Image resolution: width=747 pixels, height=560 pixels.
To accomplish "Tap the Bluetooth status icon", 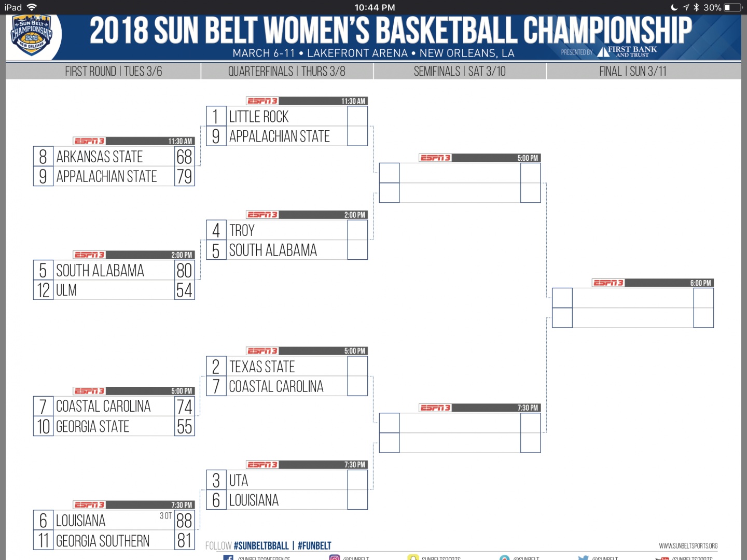I will click(696, 7).
